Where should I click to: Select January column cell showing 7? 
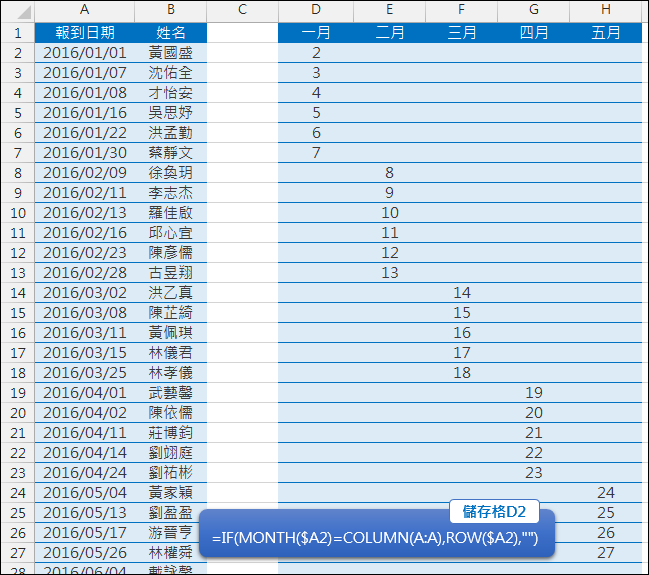(x=316, y=153)
